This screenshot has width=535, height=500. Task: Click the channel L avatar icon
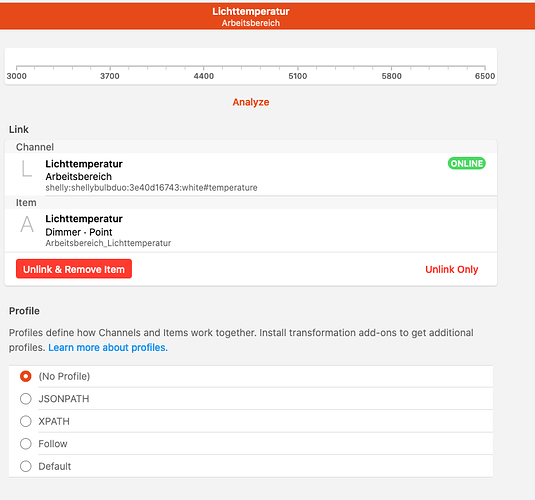[x=27, y=169]
